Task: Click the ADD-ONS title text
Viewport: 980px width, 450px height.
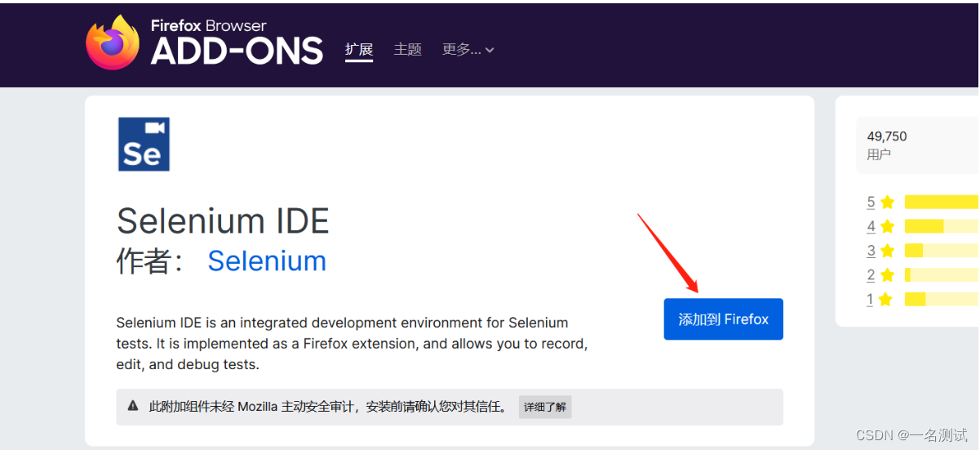Action: [x=237, y=51]
